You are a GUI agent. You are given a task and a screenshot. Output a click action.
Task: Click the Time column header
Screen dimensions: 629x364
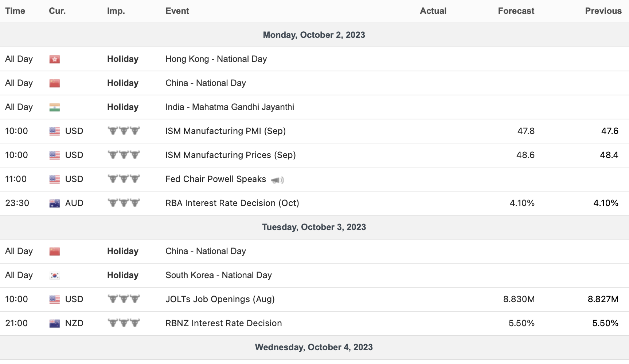point(15,11)
